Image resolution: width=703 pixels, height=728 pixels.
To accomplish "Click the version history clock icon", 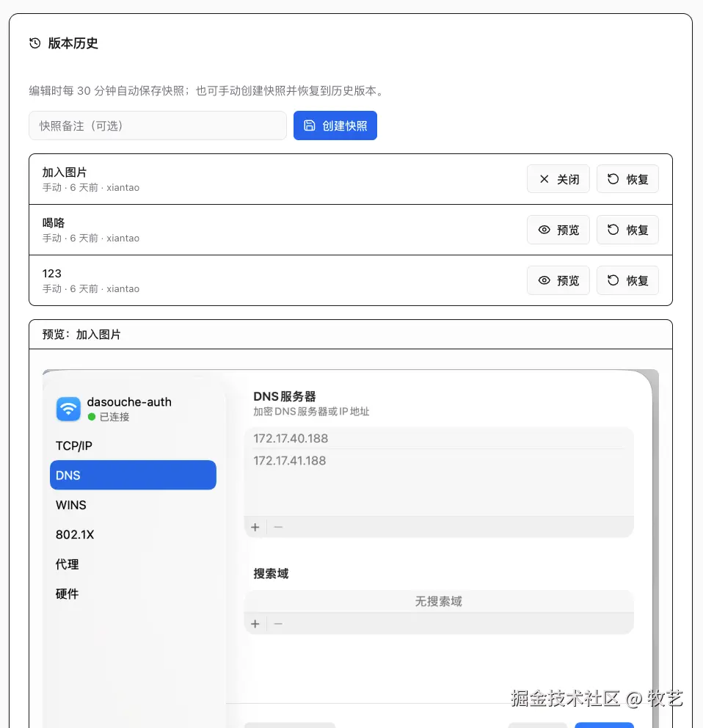I will (x=34, y=43).
